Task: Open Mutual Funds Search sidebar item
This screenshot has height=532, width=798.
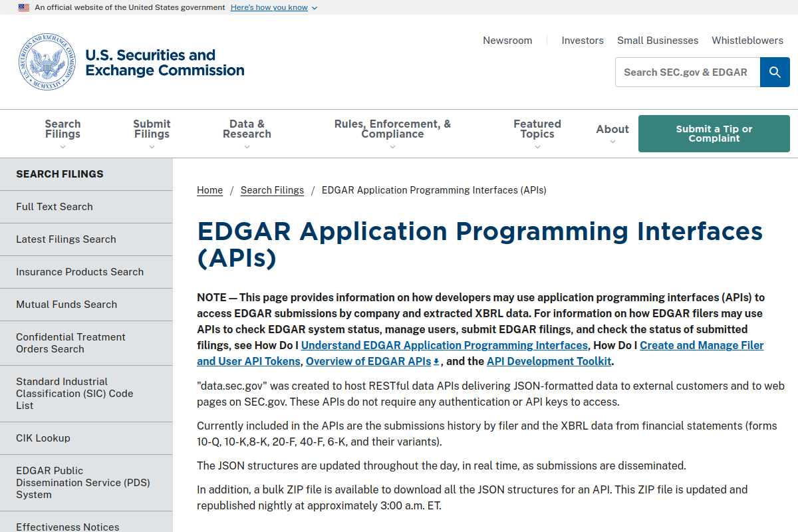Action: 86,305
